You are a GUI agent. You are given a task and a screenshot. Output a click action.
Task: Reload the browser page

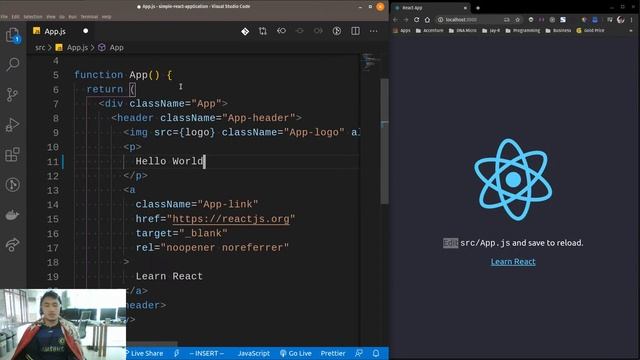(416, 20)
